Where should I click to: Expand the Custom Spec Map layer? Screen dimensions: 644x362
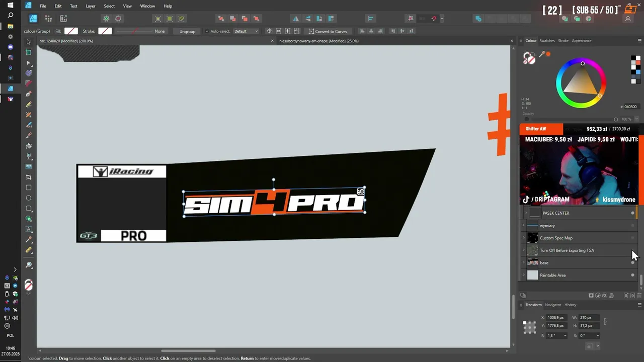coord(524,238)
